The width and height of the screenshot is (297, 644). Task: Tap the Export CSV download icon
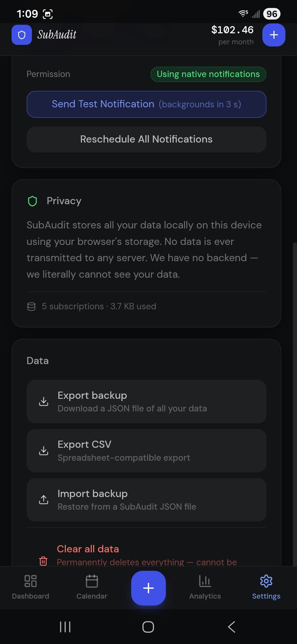click(x=44, y=451)
